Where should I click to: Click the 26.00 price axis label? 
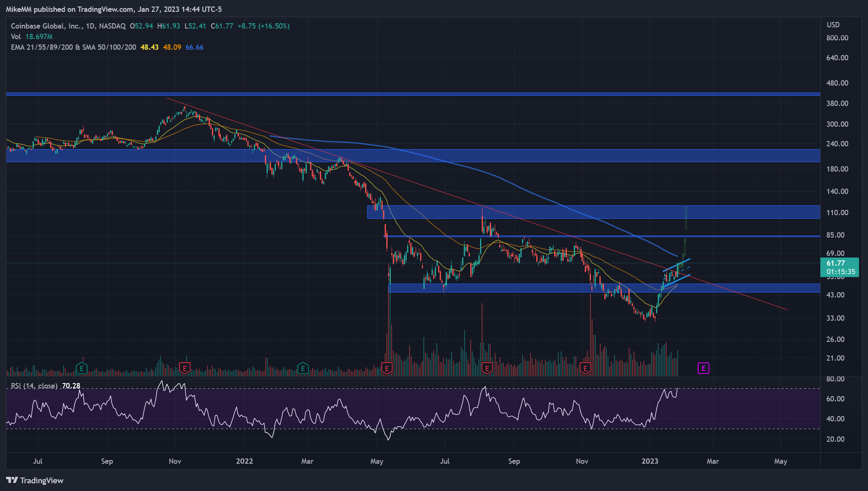[x=835, y=339]
